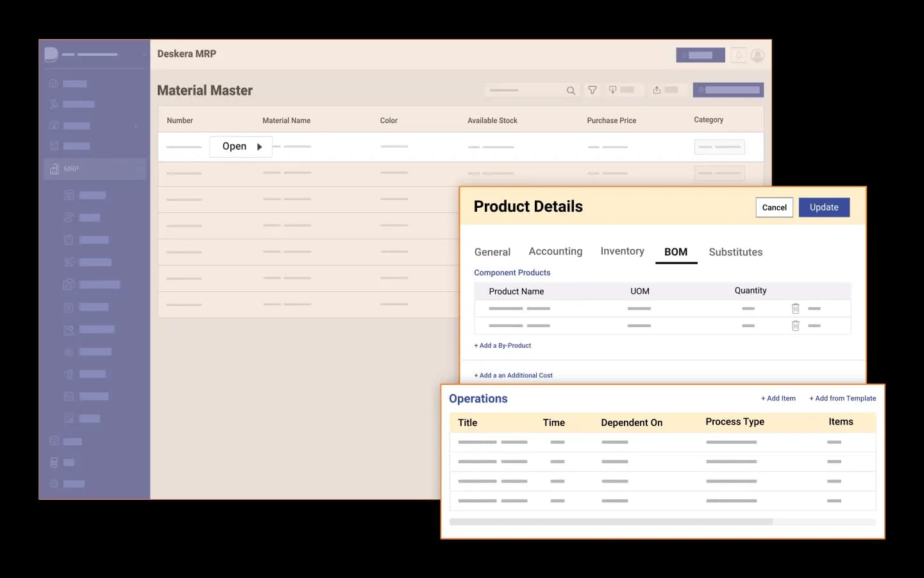Open the filter funnel icon
This screenshot has width=924, height=578.
tap(592, 90)
